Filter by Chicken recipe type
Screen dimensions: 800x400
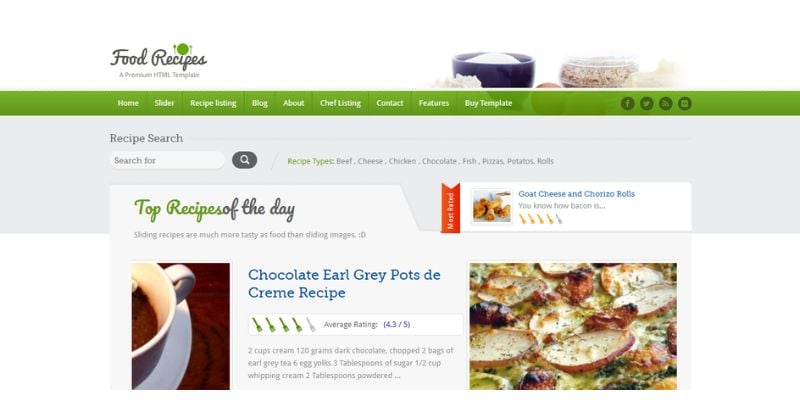[402, 161]
